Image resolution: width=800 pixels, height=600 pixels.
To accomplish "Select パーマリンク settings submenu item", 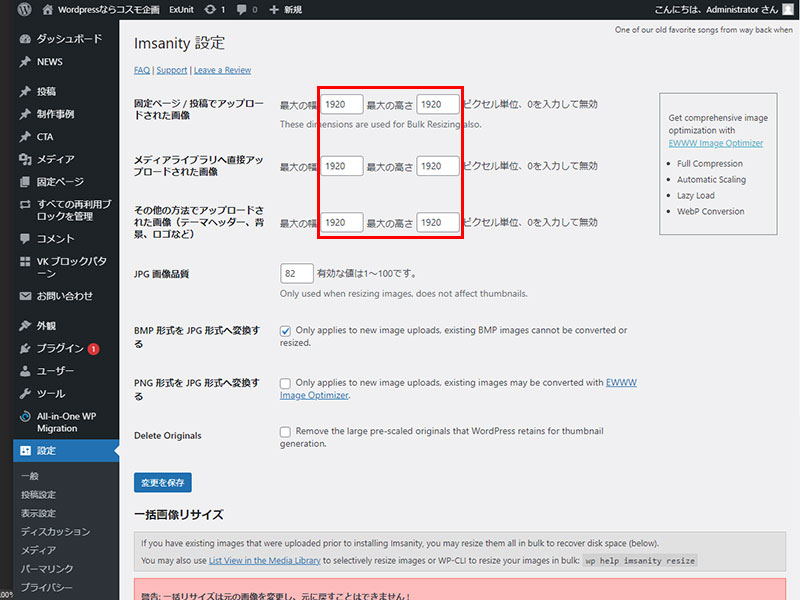I will (x=46, y=568).
